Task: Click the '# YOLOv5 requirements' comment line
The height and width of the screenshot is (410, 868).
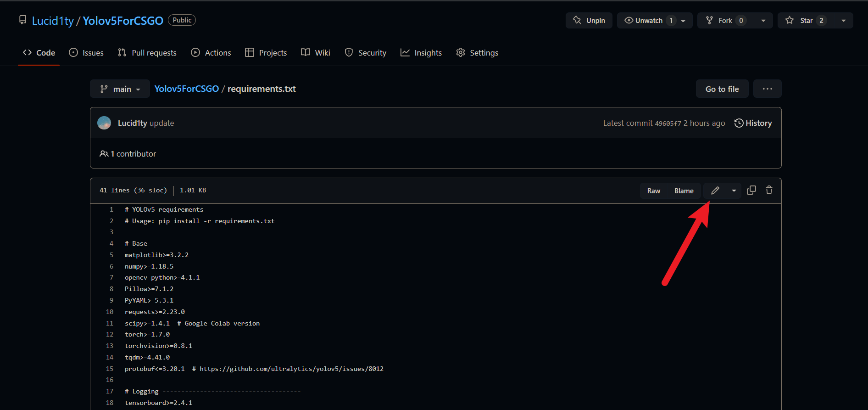Action: (x=164, y=209)
